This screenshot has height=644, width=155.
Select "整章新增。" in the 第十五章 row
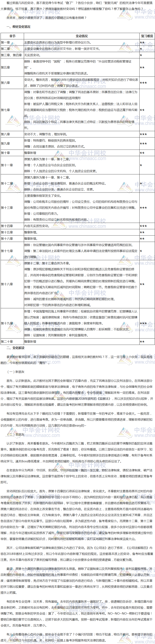31,232
